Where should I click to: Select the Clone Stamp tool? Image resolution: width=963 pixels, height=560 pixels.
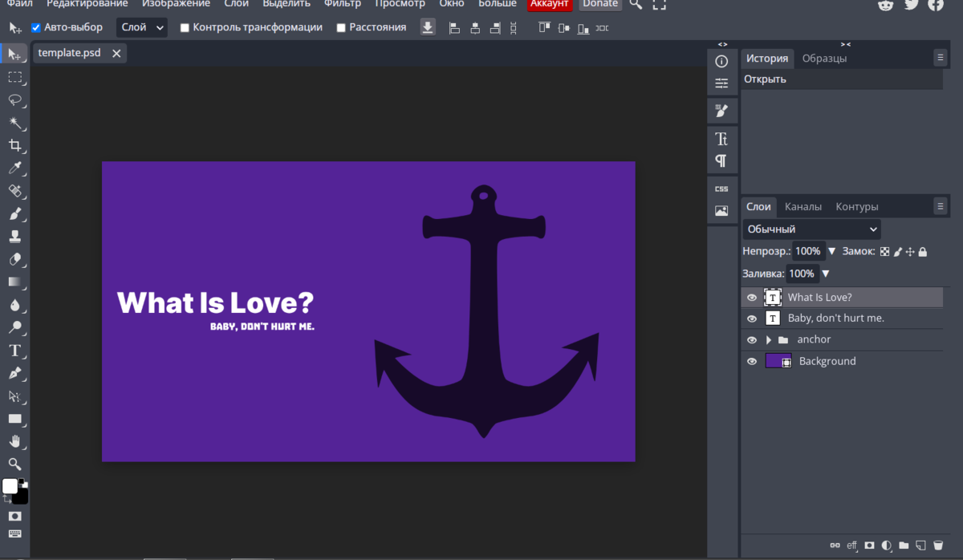14,237
